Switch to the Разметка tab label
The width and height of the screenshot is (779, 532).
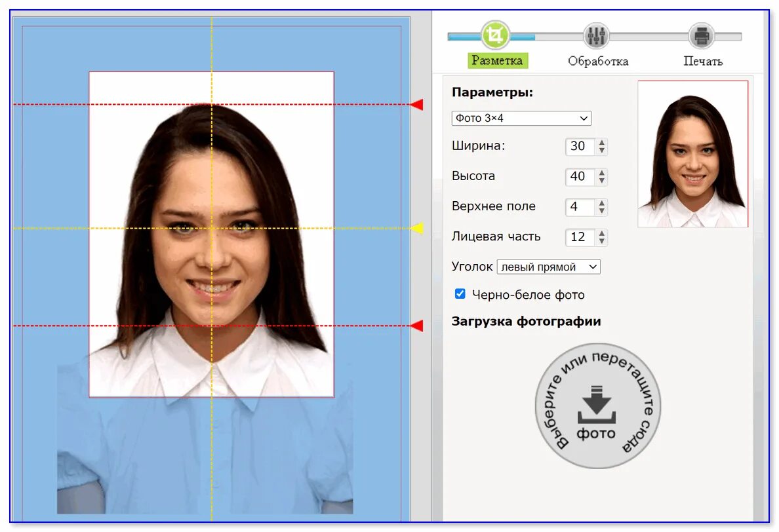point(497,61)
